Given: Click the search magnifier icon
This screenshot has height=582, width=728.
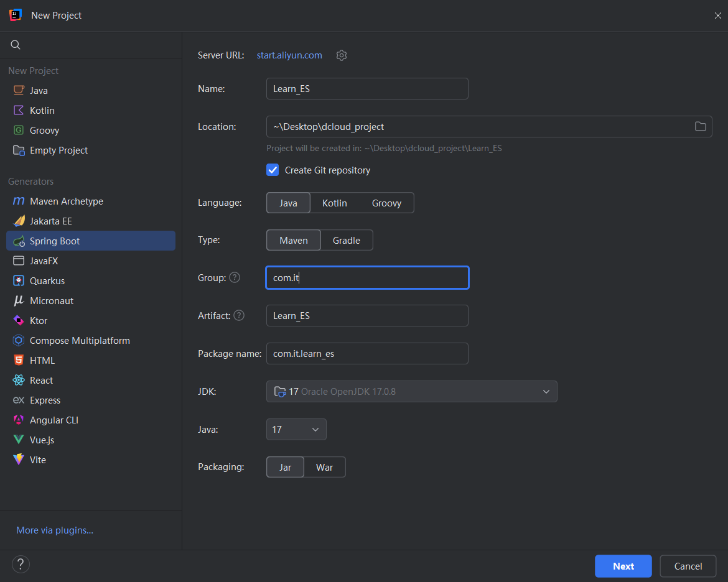Looking at the screenshot, I should (16, 45).
